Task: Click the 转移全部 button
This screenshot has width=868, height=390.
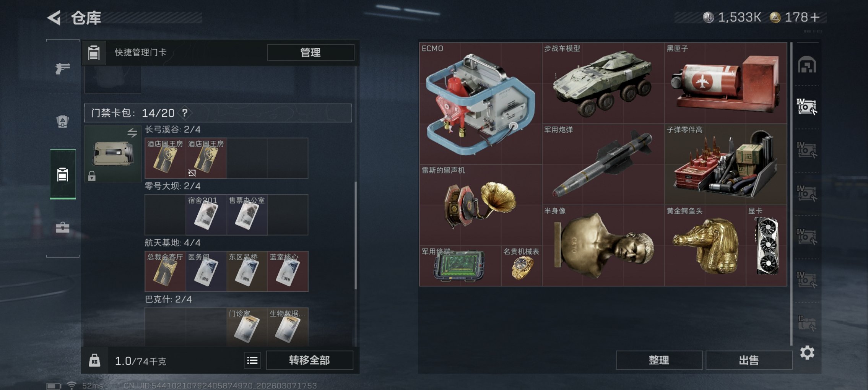Action: [x=309, y=360]
